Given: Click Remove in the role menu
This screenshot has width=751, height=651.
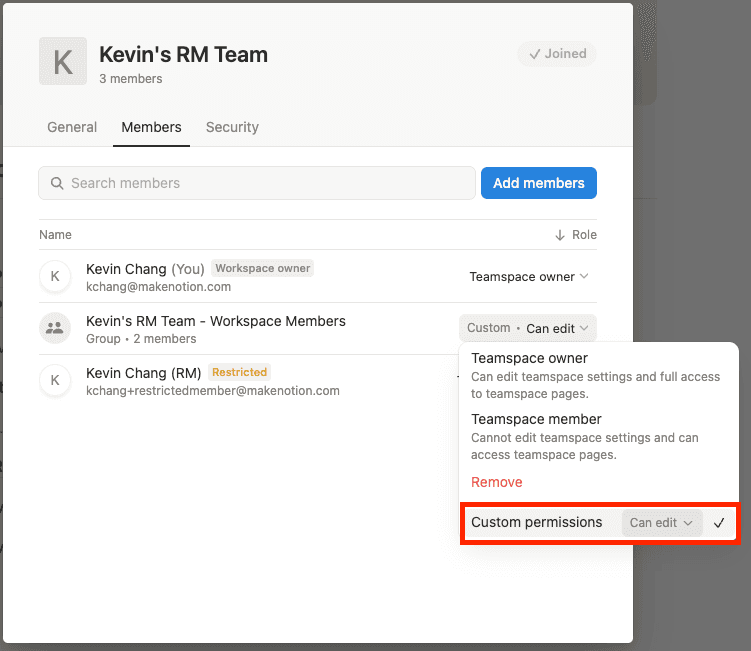Looking at the screenshot, I should coord(497,482).
